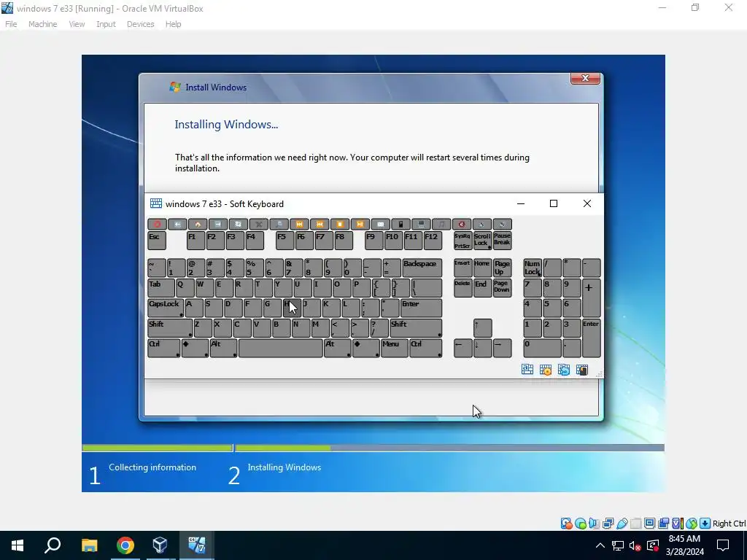The image size is (747, 560).
Task: Click the music note media player key
Action: tap(441, 224)
